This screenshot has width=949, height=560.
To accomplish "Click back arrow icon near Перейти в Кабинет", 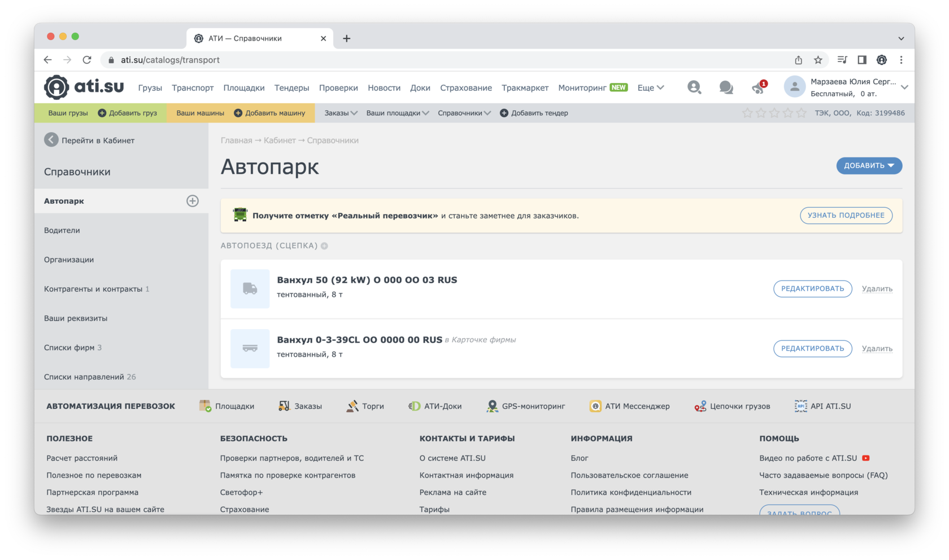I will [51, 140].
